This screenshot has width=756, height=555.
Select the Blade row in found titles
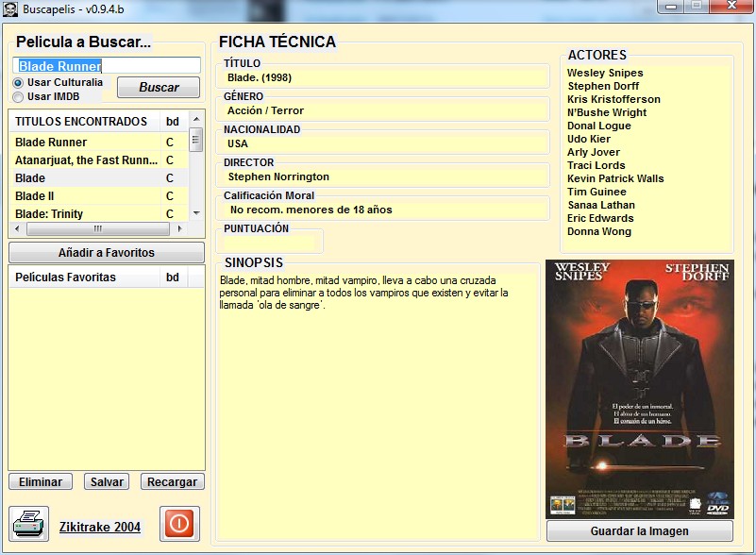99,178
